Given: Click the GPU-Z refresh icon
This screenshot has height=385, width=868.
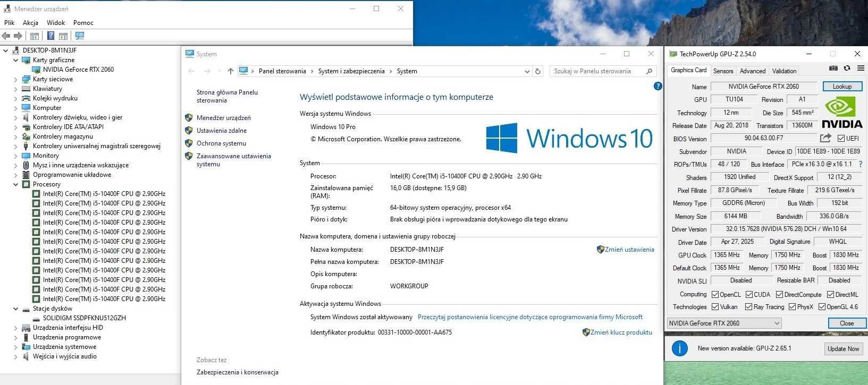Looking at the screenshot, I should tap(847, 68).
